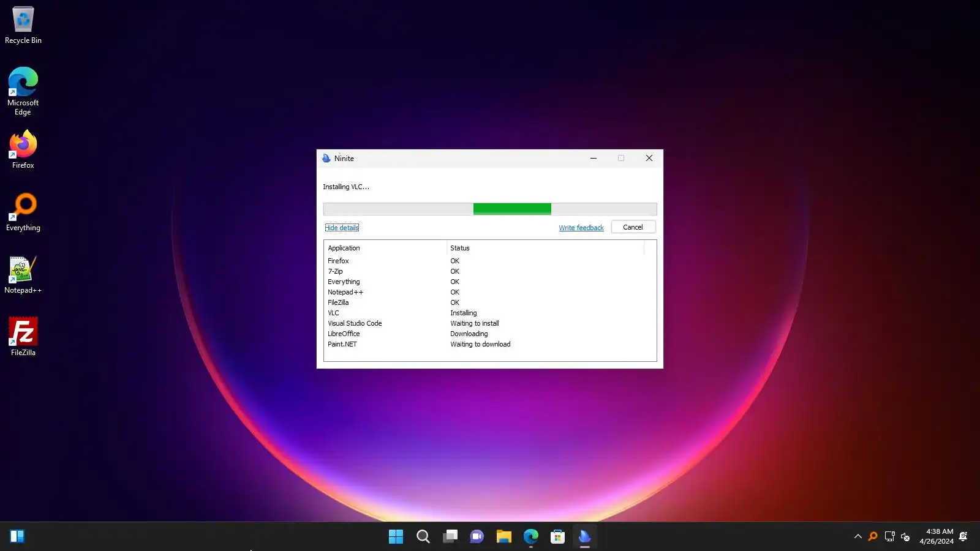980x551 pixels.
Task: Click the "Downloading" status for LibreOffice
Action: [x=469, y=334]
